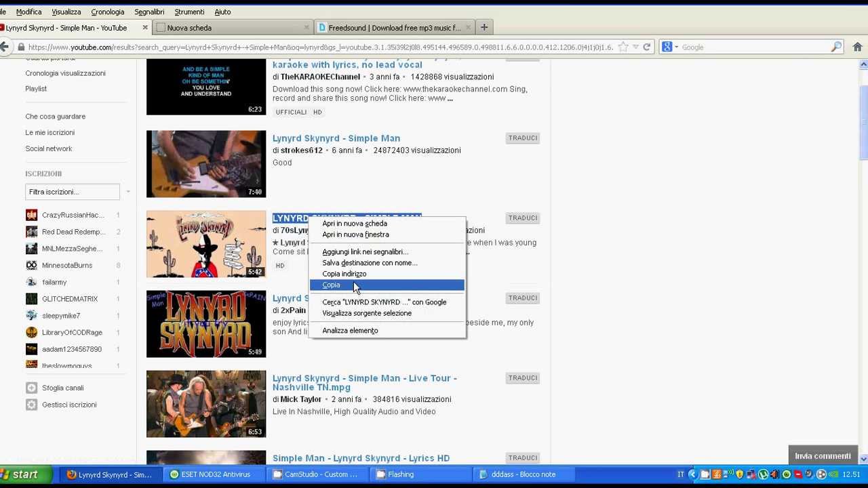The width and height of the screenshot is (868, 488).
Task: Open the Filtra iscrizioni dropdown arrow
Action: click(x=128, y=192)
